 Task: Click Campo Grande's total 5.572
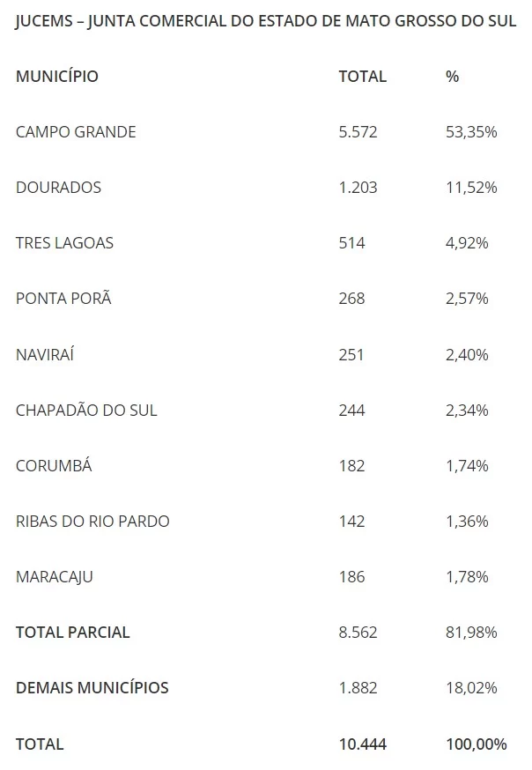pos(358,132)
